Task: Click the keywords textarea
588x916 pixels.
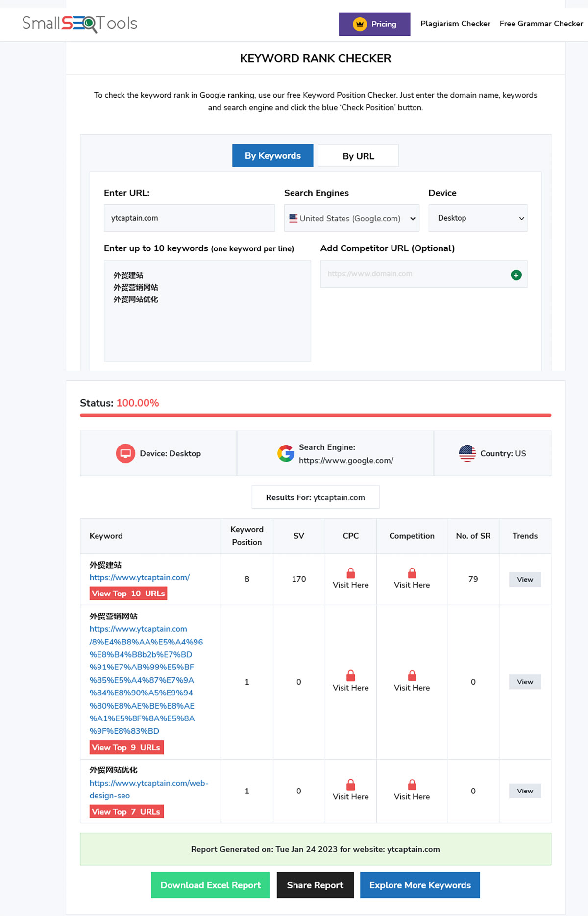Action: click(207, 311)
